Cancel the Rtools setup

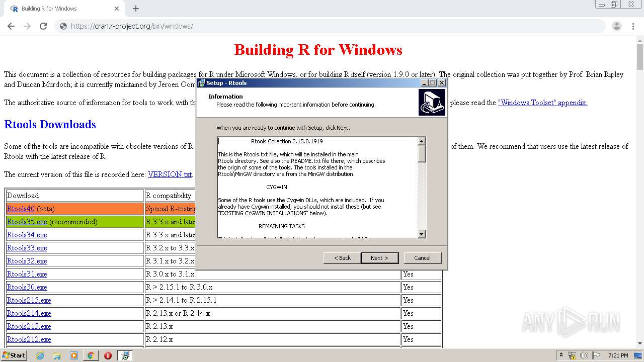[422, 258]
